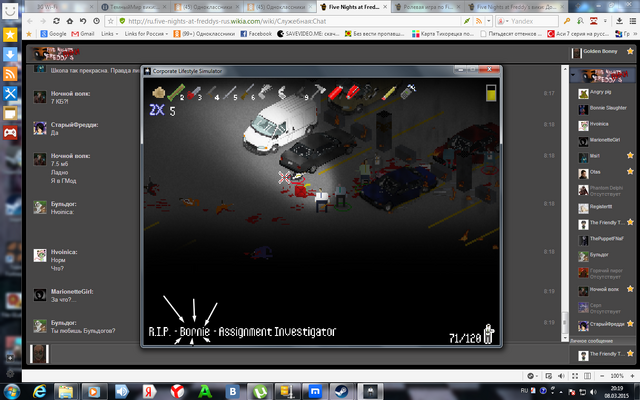Open downloads arrow icon in browser toolbar
This screenshot has width=640, height=400.
[x=619, y=21]
